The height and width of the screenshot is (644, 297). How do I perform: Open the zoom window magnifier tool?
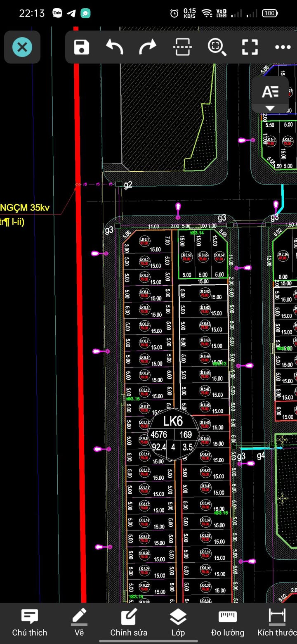click(217, 47)
